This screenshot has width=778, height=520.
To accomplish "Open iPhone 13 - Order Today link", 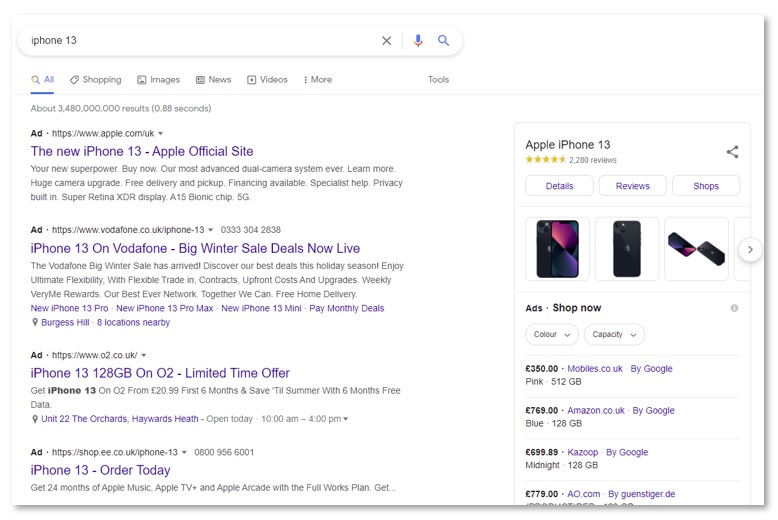I will (x=100, y=470).
